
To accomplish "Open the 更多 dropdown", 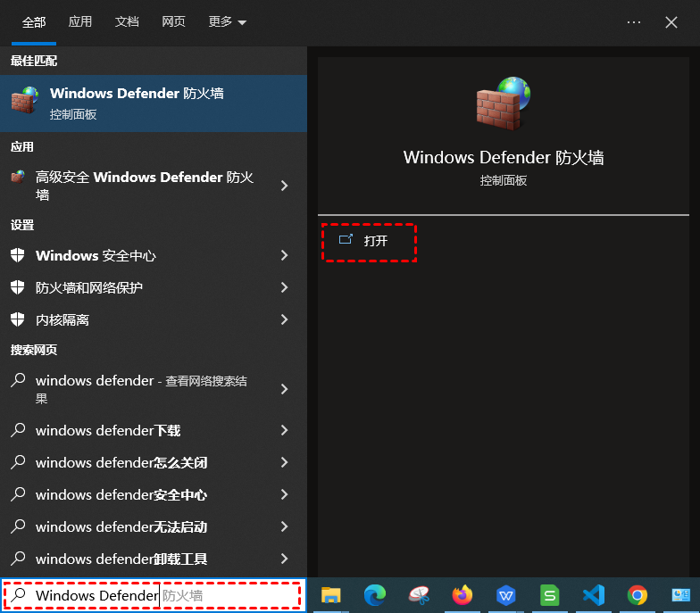I will [x=227, y=21].
